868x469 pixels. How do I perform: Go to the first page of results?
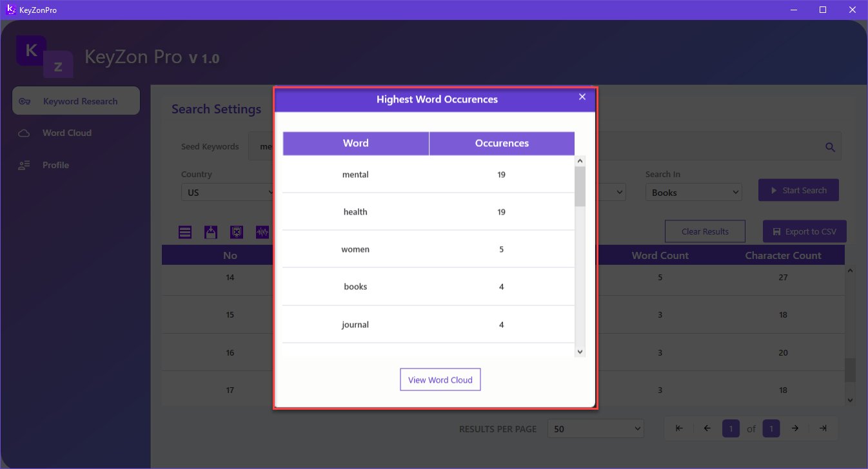tap(679, 428)
